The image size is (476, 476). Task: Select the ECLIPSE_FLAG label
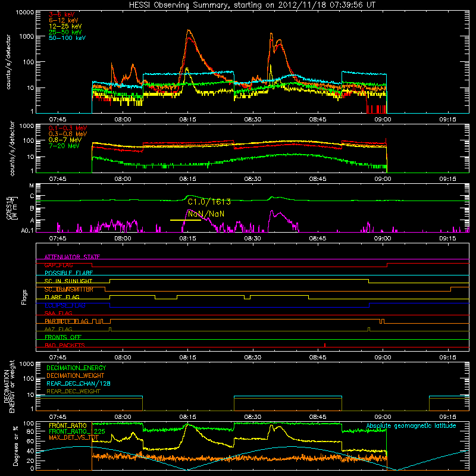[65, 305]
